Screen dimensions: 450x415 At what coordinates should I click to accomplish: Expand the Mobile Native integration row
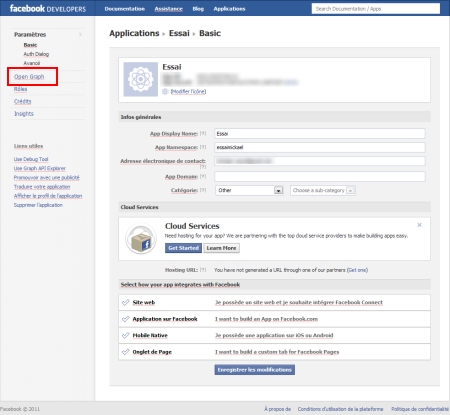(x=274, y=335)
